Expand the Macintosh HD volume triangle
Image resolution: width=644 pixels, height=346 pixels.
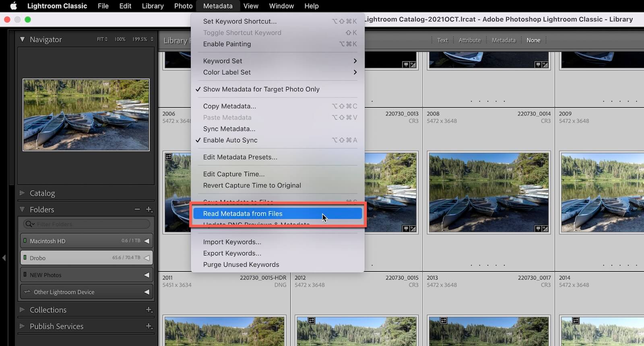[x=147, y=241]
